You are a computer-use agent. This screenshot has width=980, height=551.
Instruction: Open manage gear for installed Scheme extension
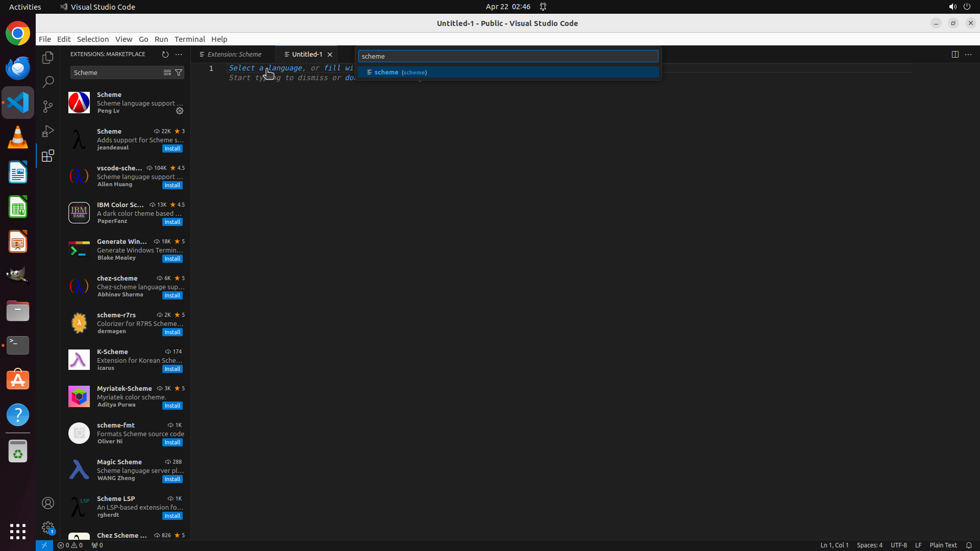(x=180, y=111)
